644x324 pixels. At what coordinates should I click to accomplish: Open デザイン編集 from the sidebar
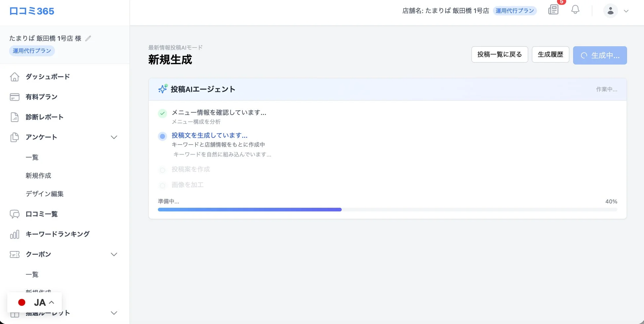(45, 194)
